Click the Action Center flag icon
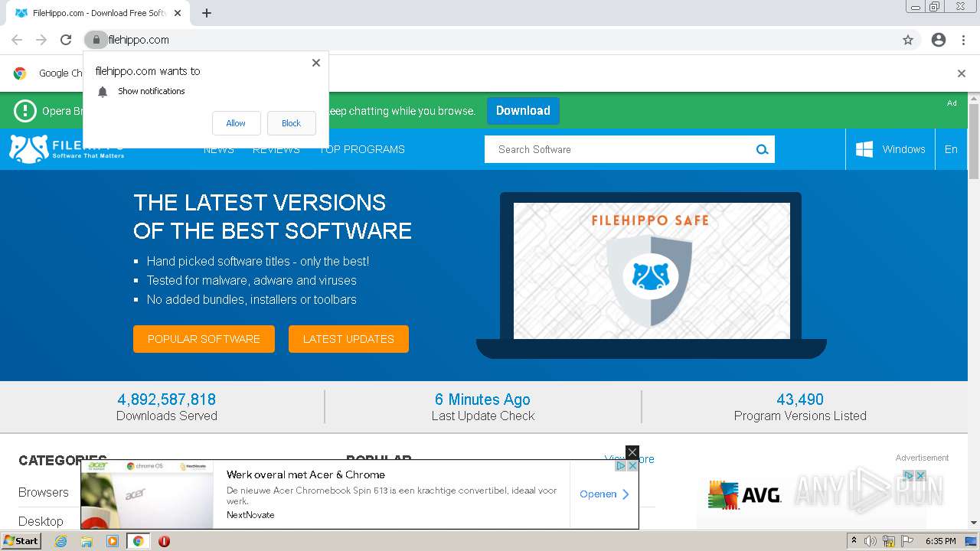Image resolution: width=980 pixels, height=551 pixels. [907, 541]
